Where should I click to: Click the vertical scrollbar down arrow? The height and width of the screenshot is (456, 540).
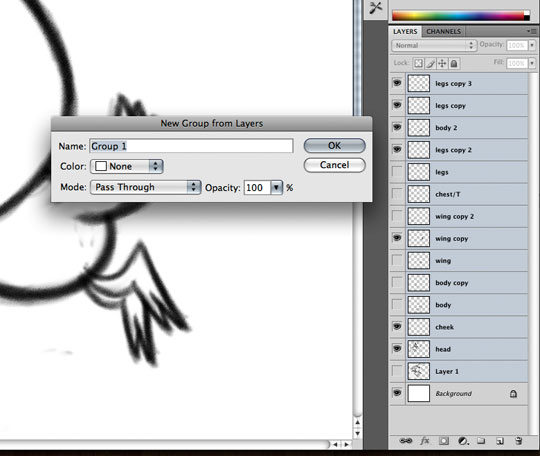point(357,434)
